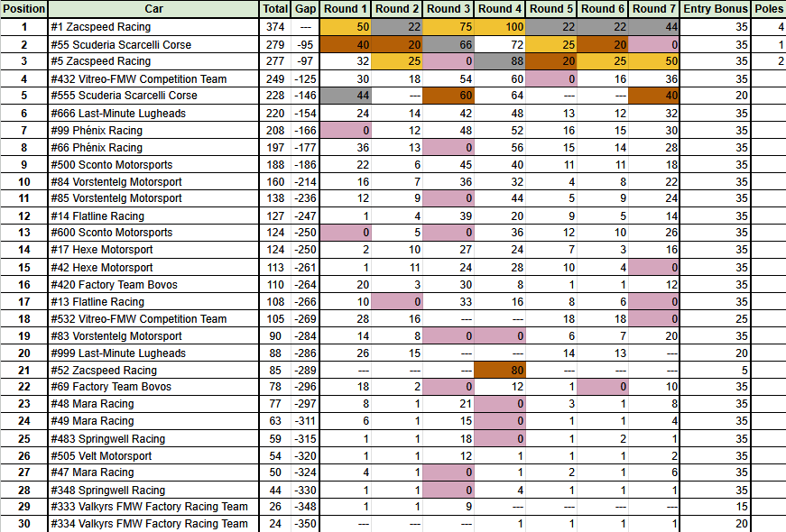Select the #432 Vitreo-FMW Competition Team cell

point(153,78)
